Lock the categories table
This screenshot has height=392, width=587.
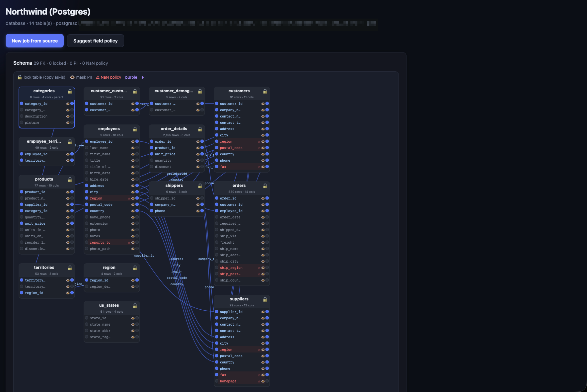pos(70,91)
